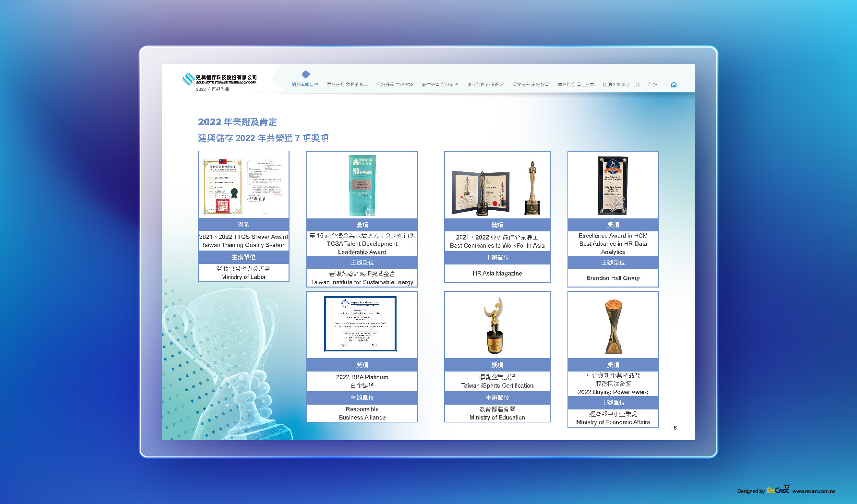
Task: Click the 主辦單位 header above HR Asia Magazine
Action: 497,258
